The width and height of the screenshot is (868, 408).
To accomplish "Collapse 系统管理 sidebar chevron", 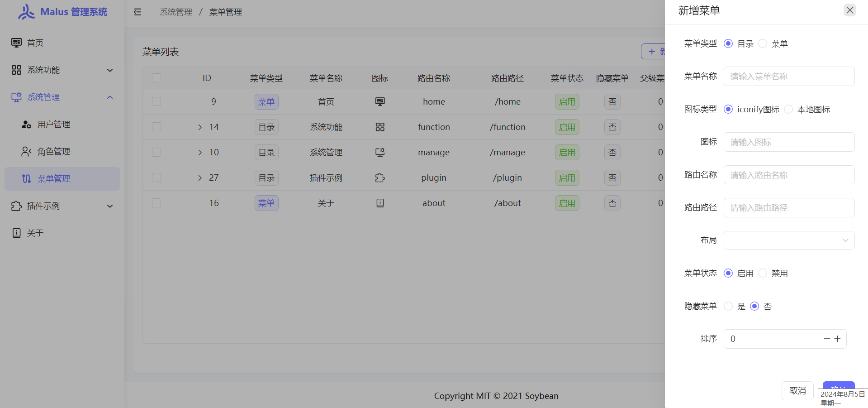I will click(110, 97).
